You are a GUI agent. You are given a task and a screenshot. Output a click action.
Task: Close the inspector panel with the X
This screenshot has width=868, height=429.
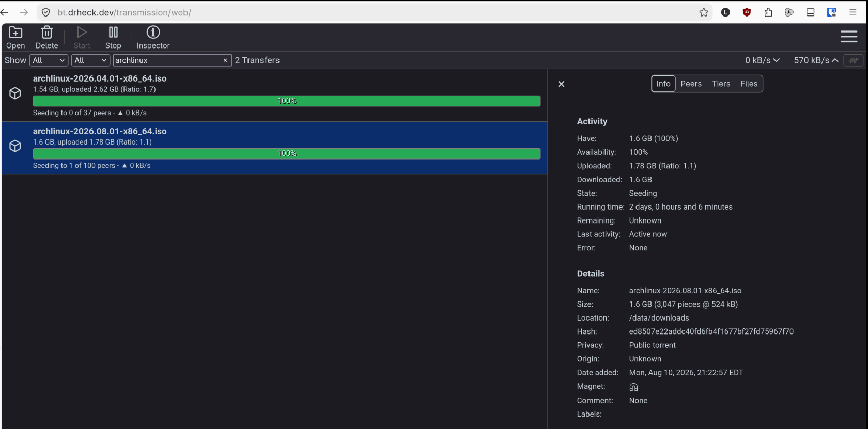[561, 84]
